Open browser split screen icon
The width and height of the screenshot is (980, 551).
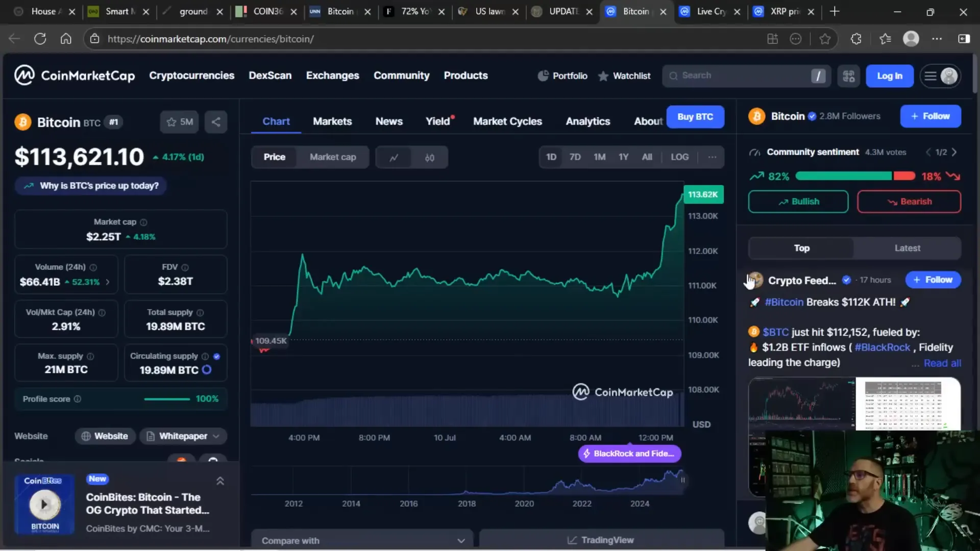(x=772, y=39)
